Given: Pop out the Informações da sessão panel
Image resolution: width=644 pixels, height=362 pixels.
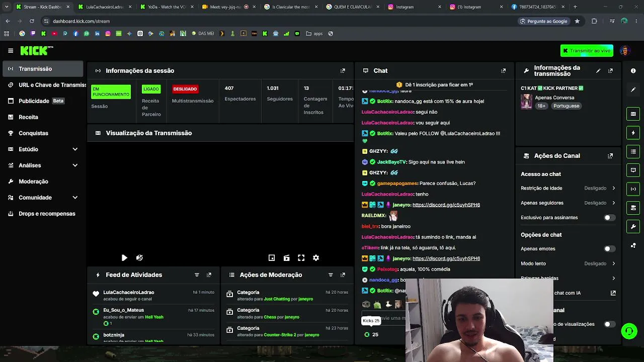Looking at the screenshot, I should click(343, 71).
